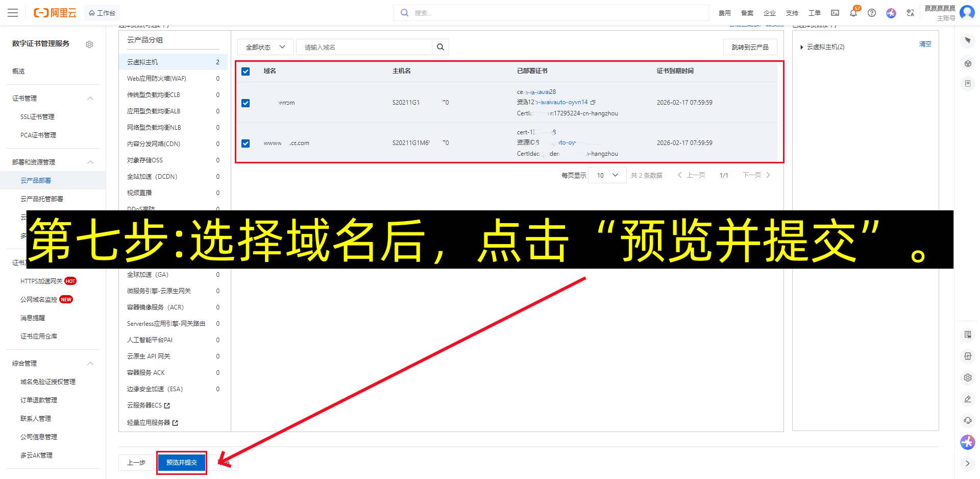Contact support via the headset icon

point(967,420)
